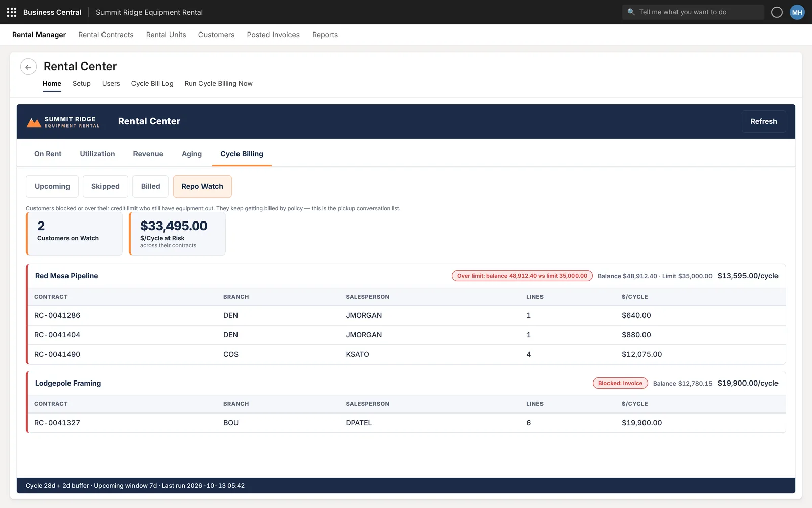Click Summit Ridge Equipment Rental company name
This screenshot has width=812, height=508.
[x=149, y=12]
